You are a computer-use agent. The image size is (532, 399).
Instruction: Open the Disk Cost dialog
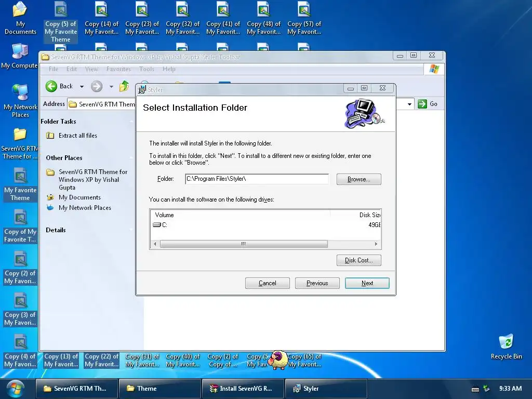click(358, 260)
